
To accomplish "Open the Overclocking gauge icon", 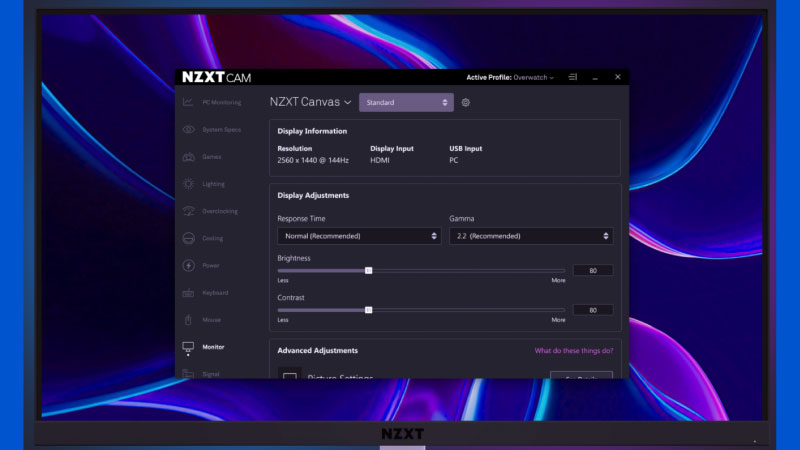I will [x=188, y=211].
